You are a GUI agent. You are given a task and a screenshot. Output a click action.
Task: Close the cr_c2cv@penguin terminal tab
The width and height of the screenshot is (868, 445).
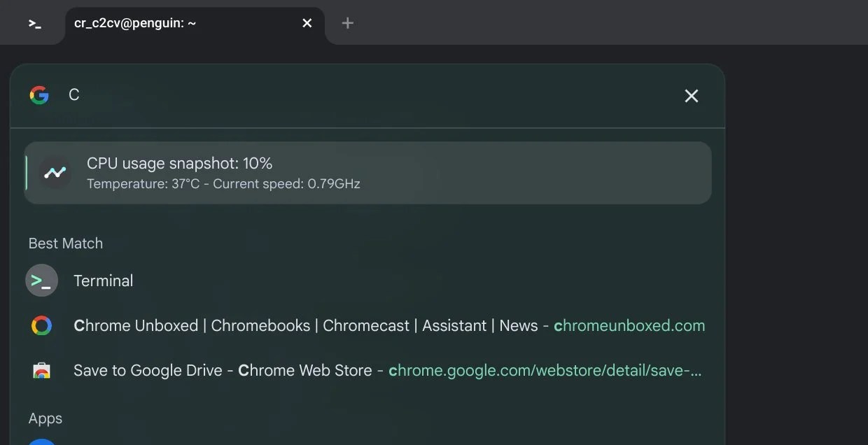click(307, 22)
